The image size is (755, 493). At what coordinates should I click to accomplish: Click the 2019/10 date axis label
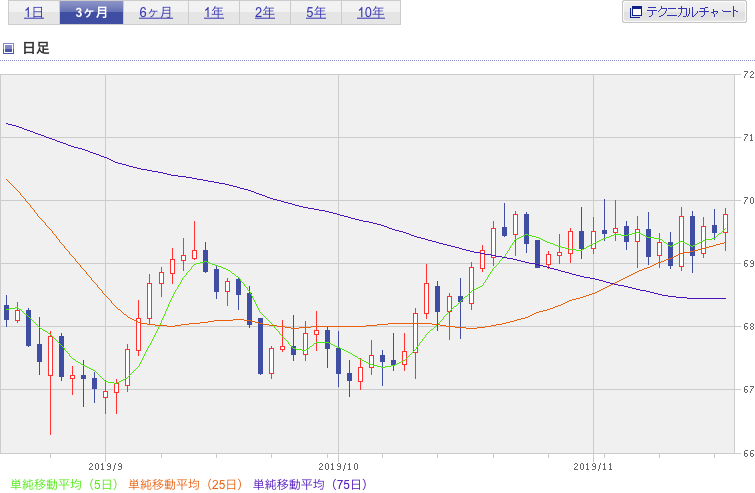click(x=338, y=467)
